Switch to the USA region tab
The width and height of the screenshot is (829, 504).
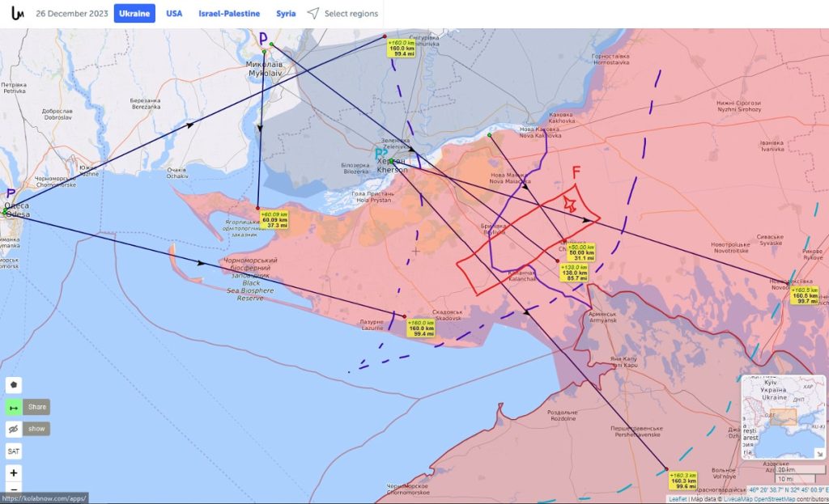tap(174, 14)
